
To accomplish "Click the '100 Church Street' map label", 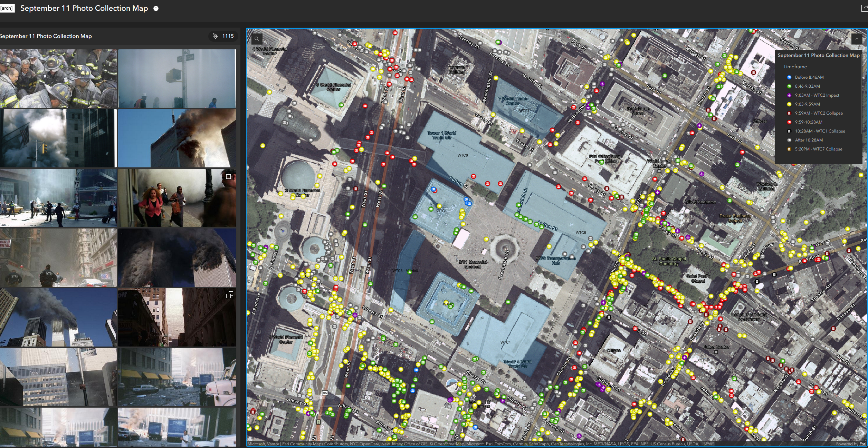I will (x=638, y=111).
